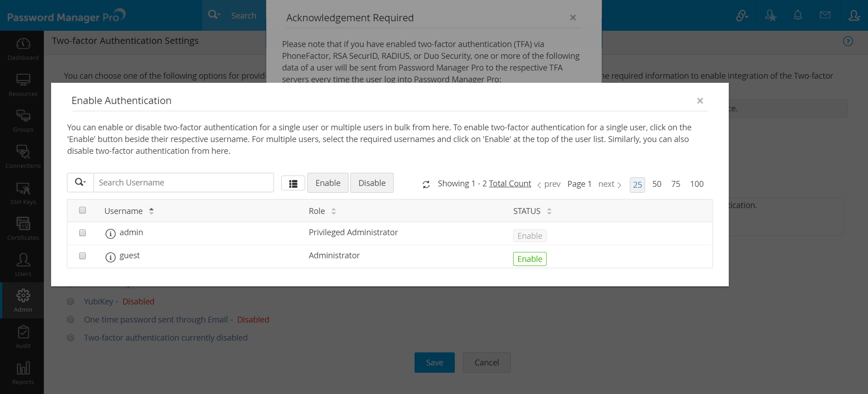Click green Enable button for guest
This screenshot has height=394, width=868.
pos(529,259)
